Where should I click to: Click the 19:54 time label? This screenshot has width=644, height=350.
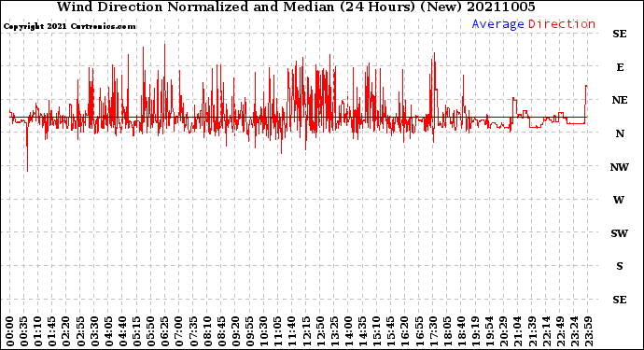pyautogui.click(x=490, y=331)
